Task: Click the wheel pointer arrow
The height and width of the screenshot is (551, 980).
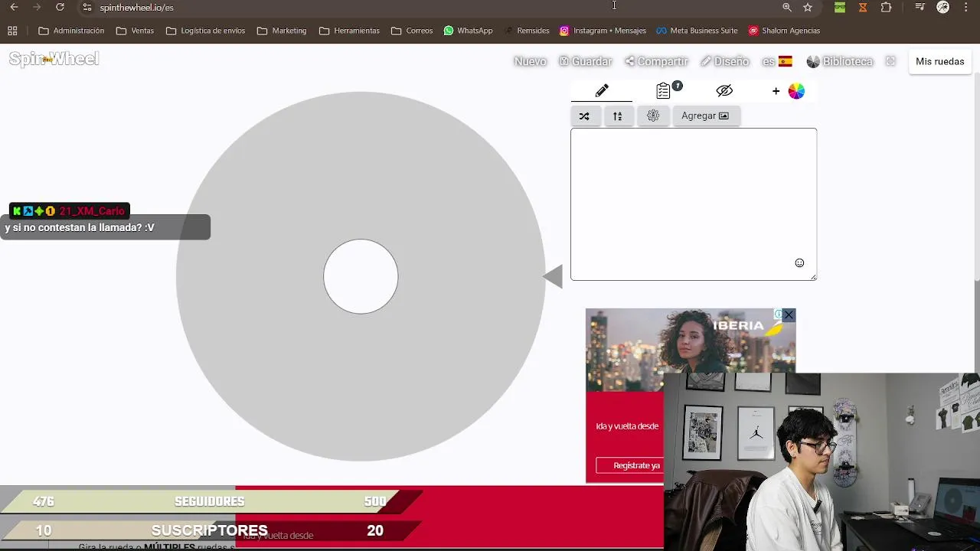Action: (553, 276)
